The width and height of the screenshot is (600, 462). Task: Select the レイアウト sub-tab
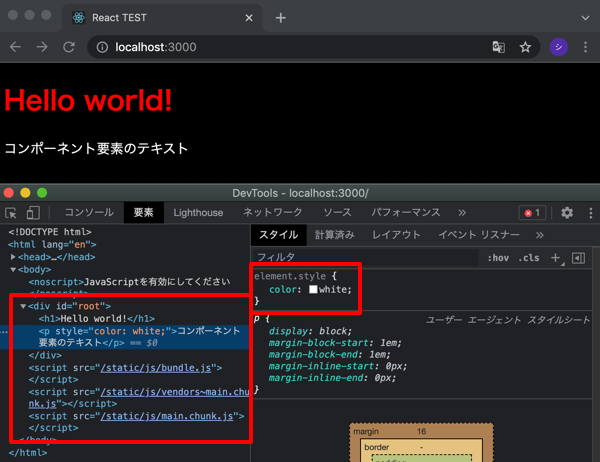[x=396, y=235]
